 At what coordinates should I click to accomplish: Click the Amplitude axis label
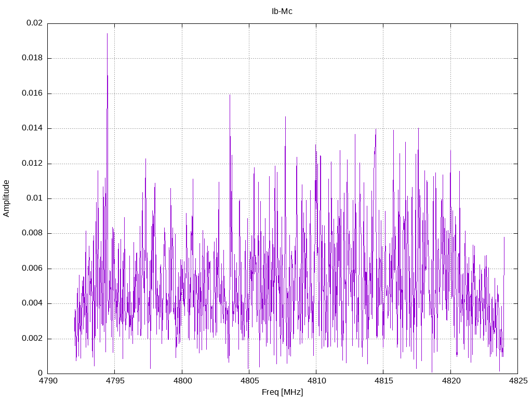coord(6,198)
